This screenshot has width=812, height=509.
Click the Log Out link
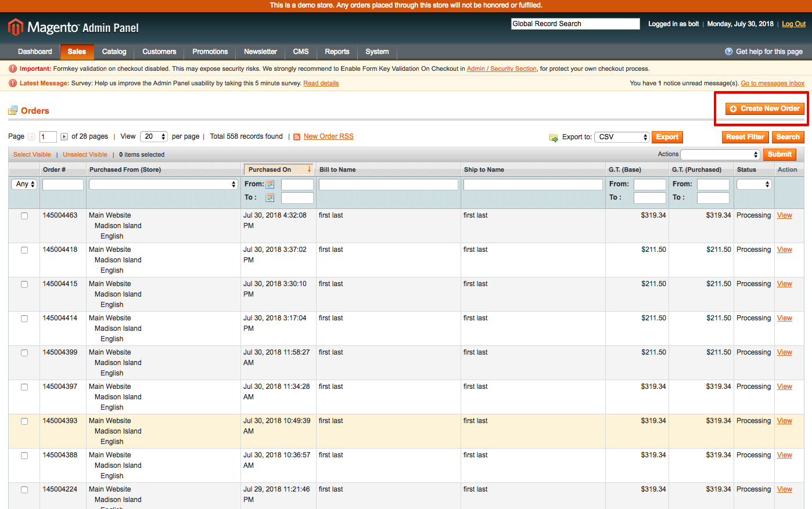click(x=793, y=24)
